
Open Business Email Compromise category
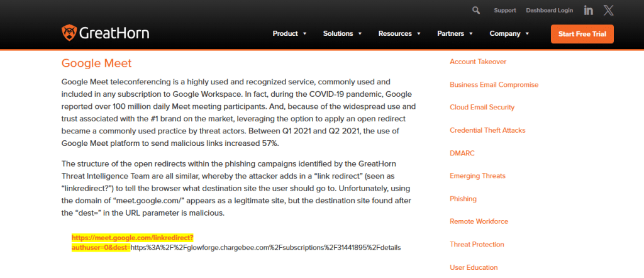(x=494, y=84)
